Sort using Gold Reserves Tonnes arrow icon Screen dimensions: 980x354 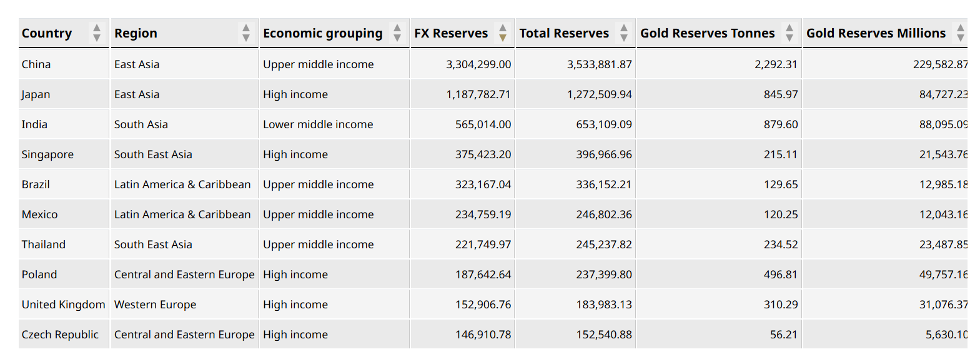(789, 33)
